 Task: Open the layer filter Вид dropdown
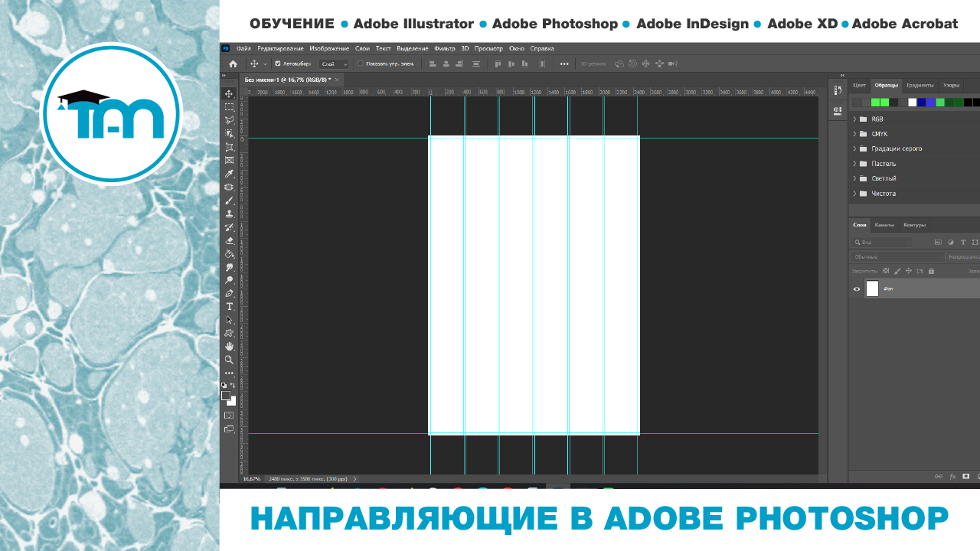(x=883, y=242)
